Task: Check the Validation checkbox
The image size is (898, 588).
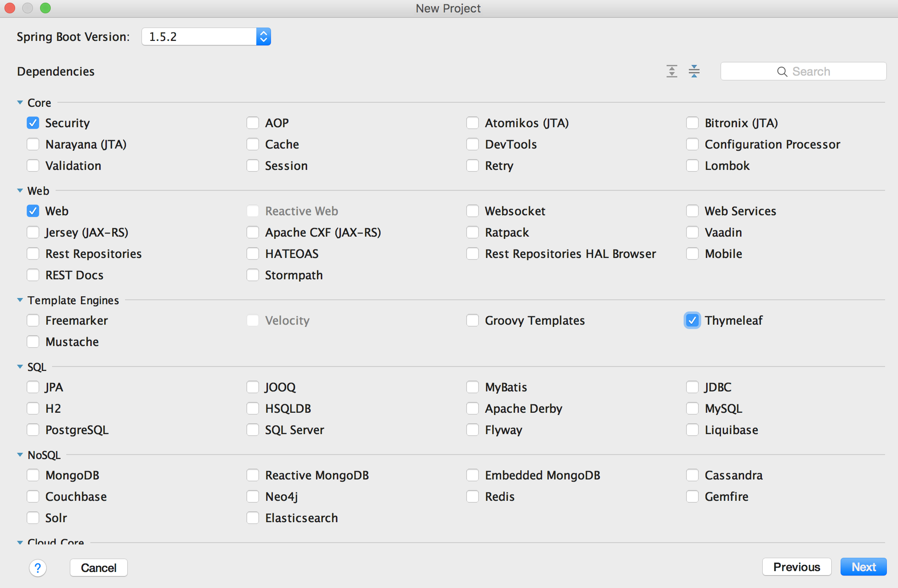Action: (x=33, y=165)
